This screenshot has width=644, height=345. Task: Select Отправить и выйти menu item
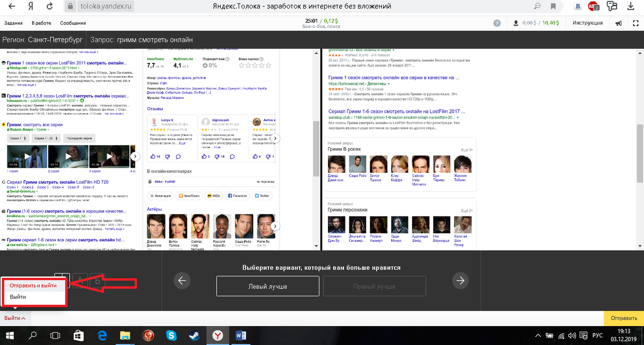pyautogui.click(x=33, y=285)
